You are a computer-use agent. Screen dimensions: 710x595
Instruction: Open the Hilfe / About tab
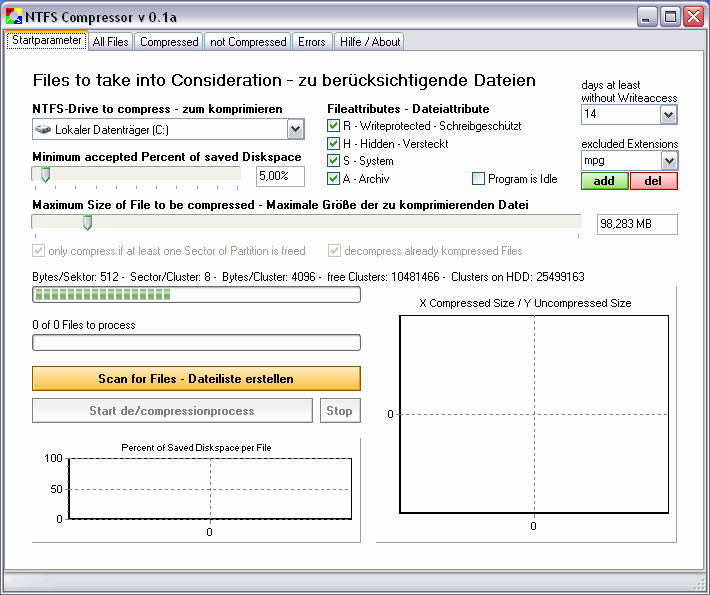coord(369,42)
